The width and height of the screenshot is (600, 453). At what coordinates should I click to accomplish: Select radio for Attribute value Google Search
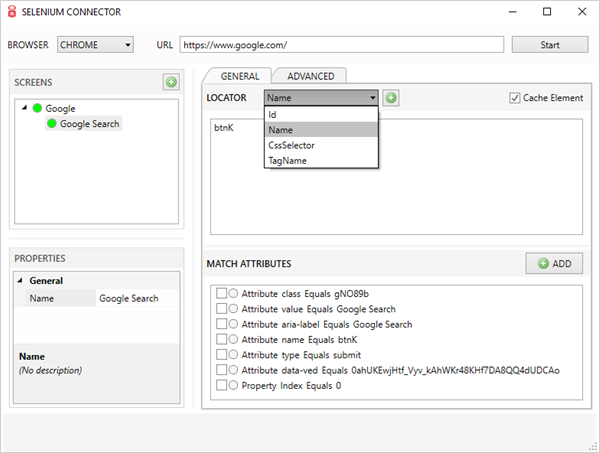coord(233,309)
